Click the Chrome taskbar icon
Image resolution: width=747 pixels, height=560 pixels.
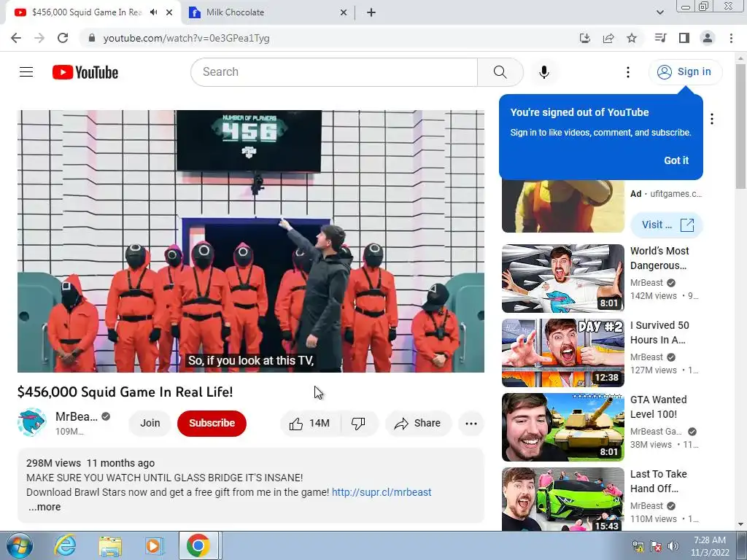pyautogui.click(x=198, y=545)
